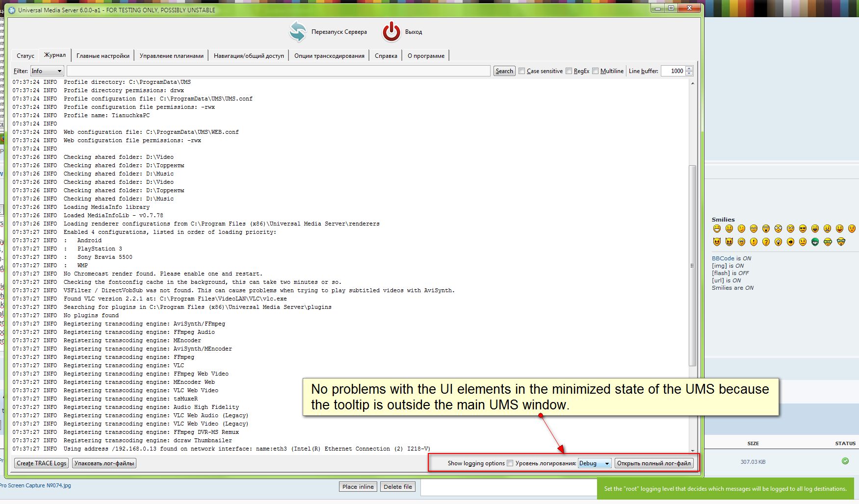Enable the Multiline checkbox
The width and height of the screenshot is (859, 504).
point(596,71)
